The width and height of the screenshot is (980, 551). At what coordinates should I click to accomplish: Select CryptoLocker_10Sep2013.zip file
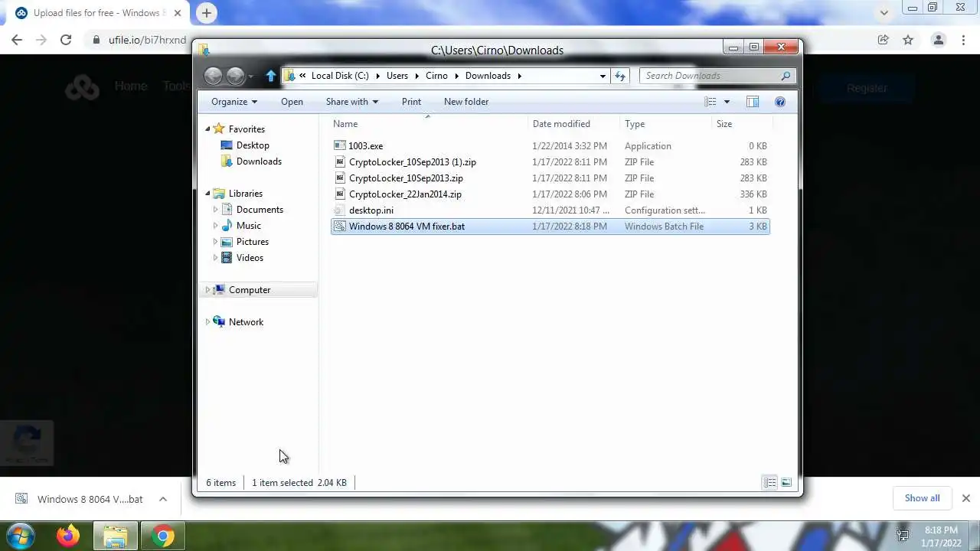tap(406, 178)
